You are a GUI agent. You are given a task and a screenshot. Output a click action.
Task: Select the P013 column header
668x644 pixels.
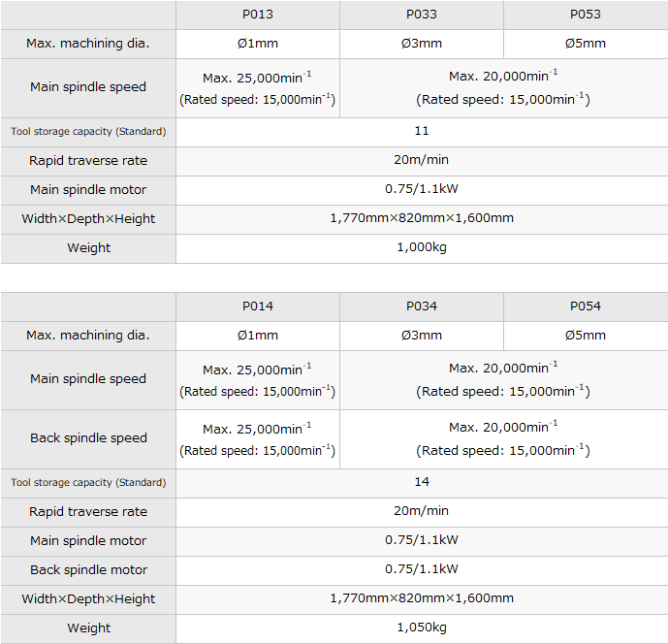click(258, 15)
